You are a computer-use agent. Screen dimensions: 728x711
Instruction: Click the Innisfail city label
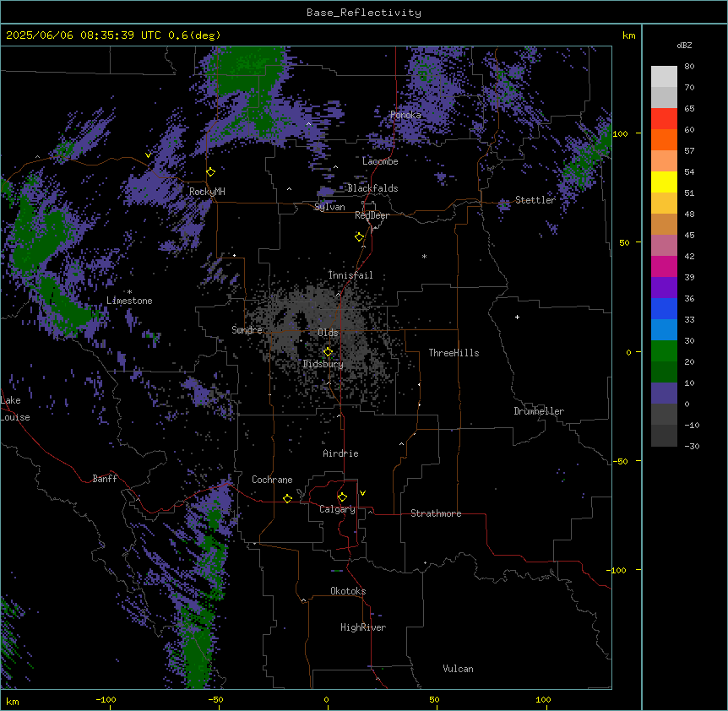click(x=350, y=275)
